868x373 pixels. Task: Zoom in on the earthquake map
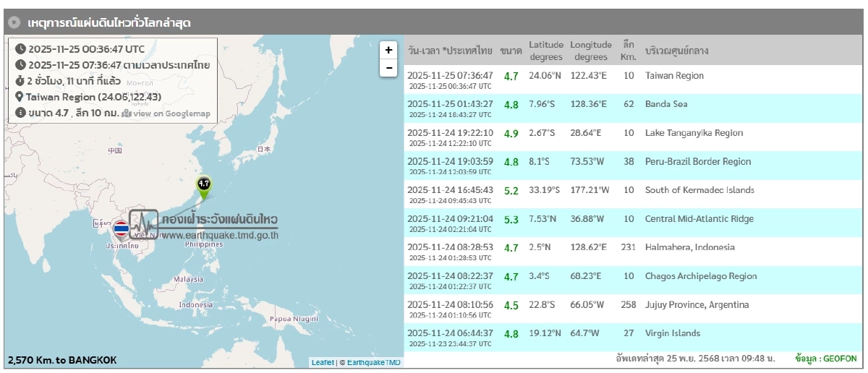389,50
